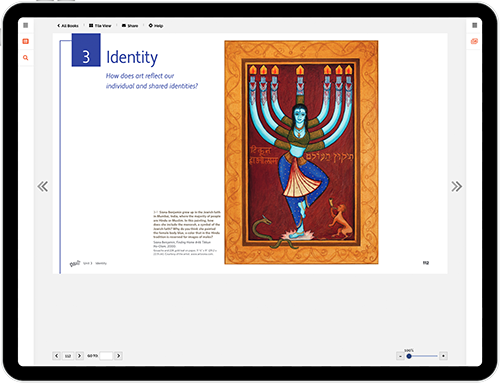The image size is (500, 383).
Task: Click the chapter number 3 box
Action: [x=86, y=50]
